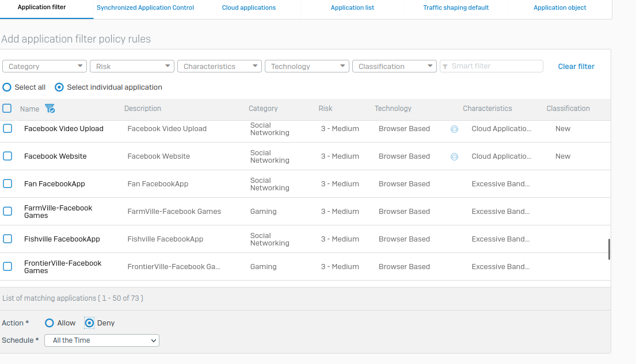The height and width of the screenshot is (364, 636).
Task: Enable the Fishville FacebookApp checkbox
Action: 7,239
